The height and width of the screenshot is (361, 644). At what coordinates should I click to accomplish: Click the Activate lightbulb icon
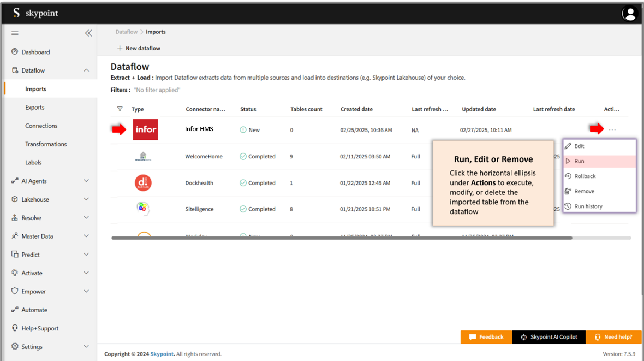tap(15, 273)
